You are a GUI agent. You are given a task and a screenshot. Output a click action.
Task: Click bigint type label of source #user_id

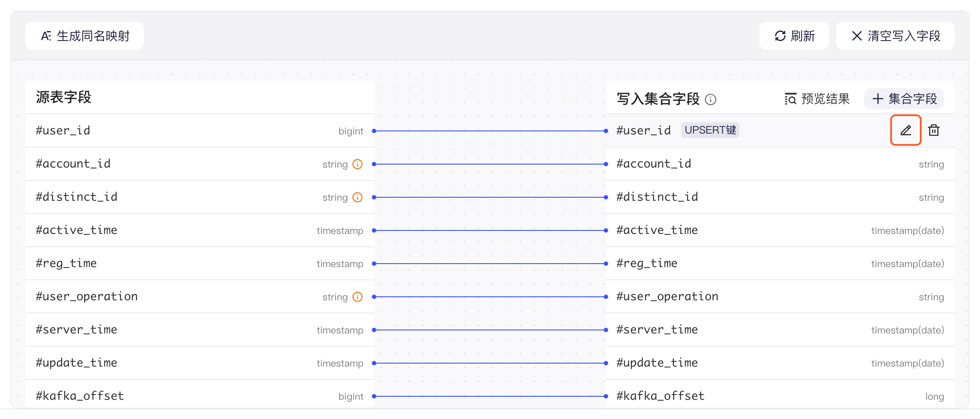tap(351, 131)
